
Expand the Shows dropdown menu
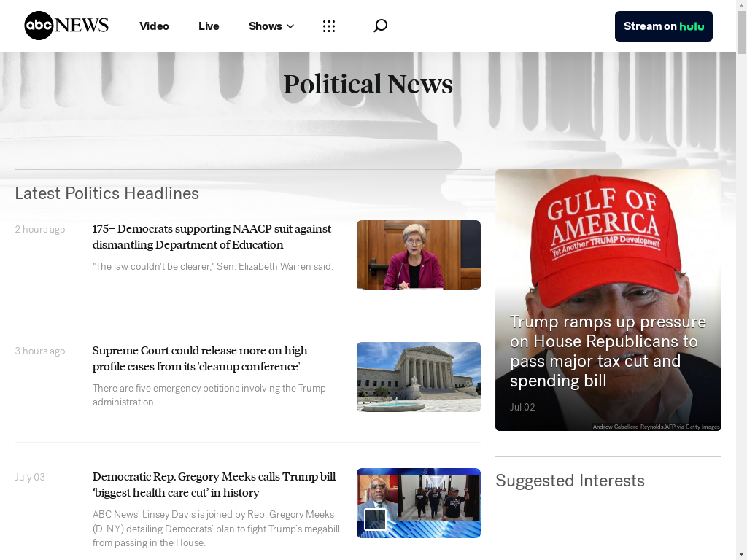click(271, 26)
